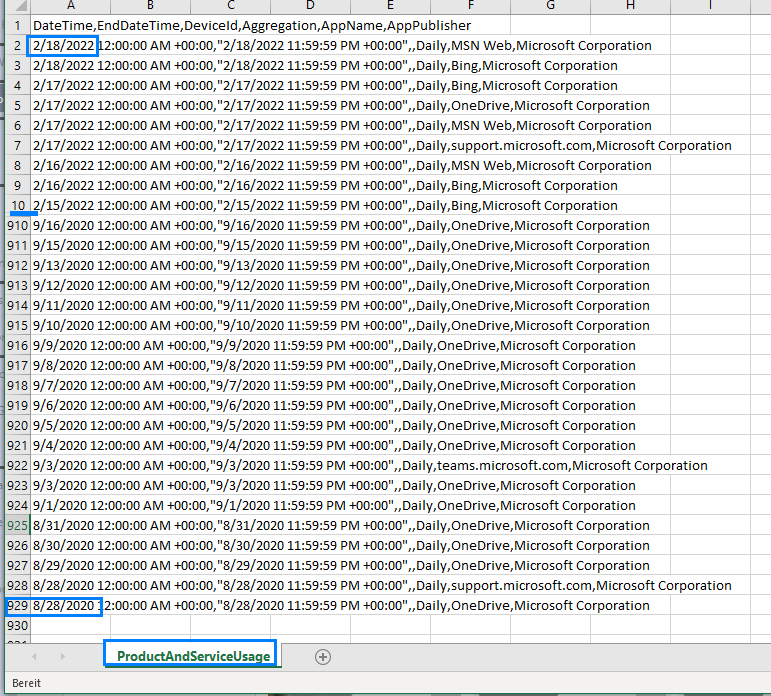The height and width of the screenshot is (696, 771).
Task: Click cell 2/17/2022 with Bing entry
Action: (x=325, y=86)
